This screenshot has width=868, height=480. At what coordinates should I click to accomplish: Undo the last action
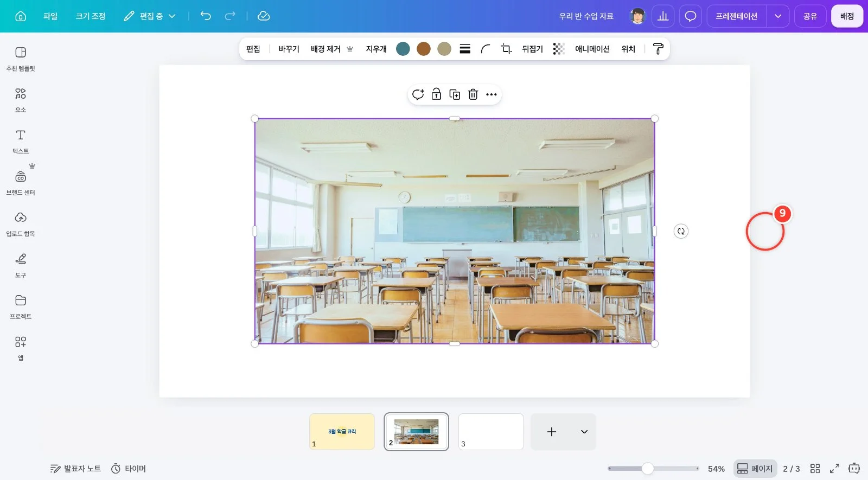(206, 16)
